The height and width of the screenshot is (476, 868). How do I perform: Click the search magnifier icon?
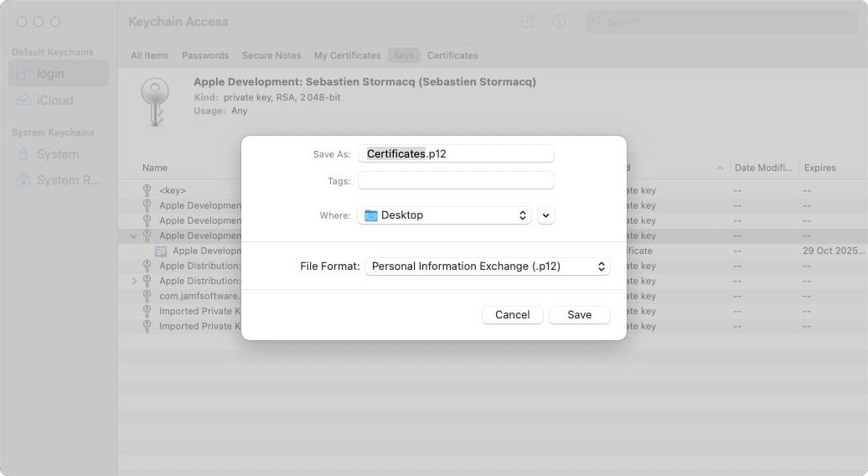(597, 22)
